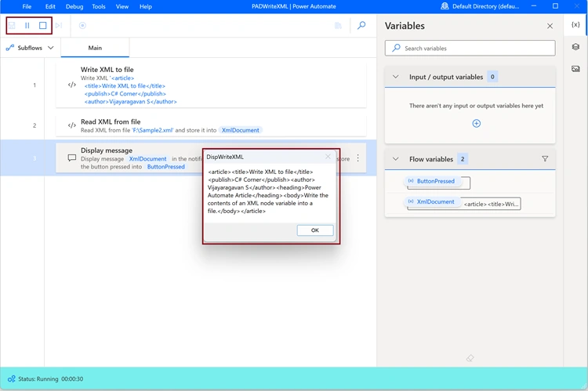Image resolution: width=588 pixels, height=391 pixels.
Task: Open the Debug menu
Action: click(74, 6)
